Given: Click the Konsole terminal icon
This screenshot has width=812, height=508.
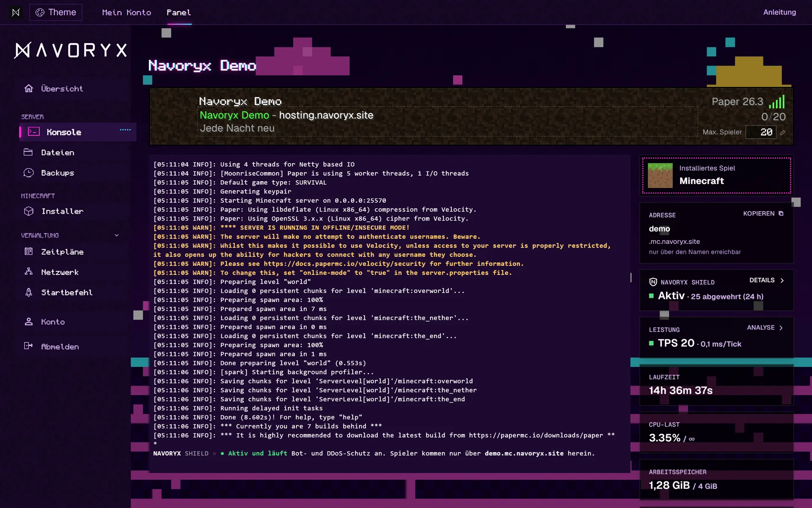Looking at the screenshot, I should pos(34,132).
